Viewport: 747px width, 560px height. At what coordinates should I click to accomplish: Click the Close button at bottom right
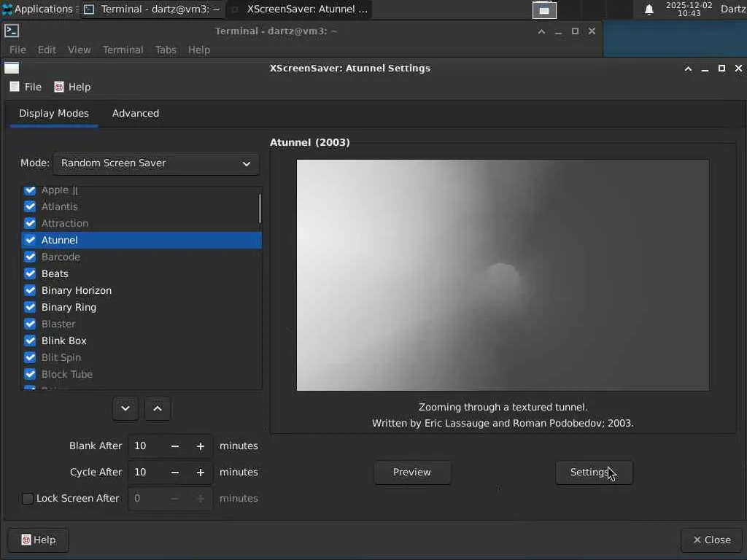pyautogui.click(x=712, y=540)
